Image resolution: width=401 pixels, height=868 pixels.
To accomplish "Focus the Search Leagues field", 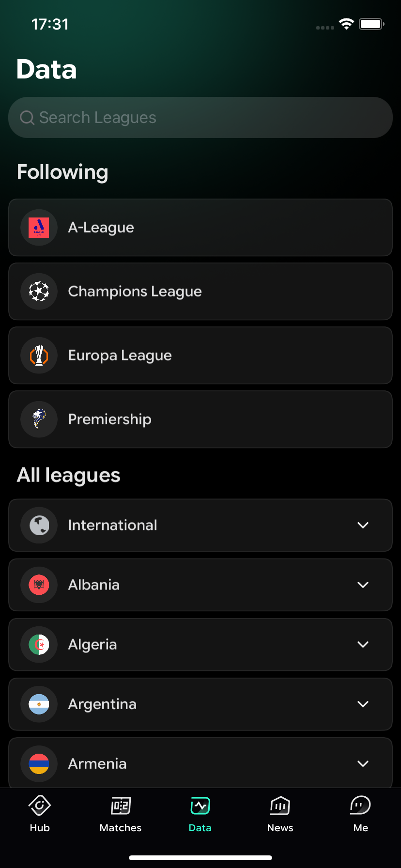I will (200, 118).
